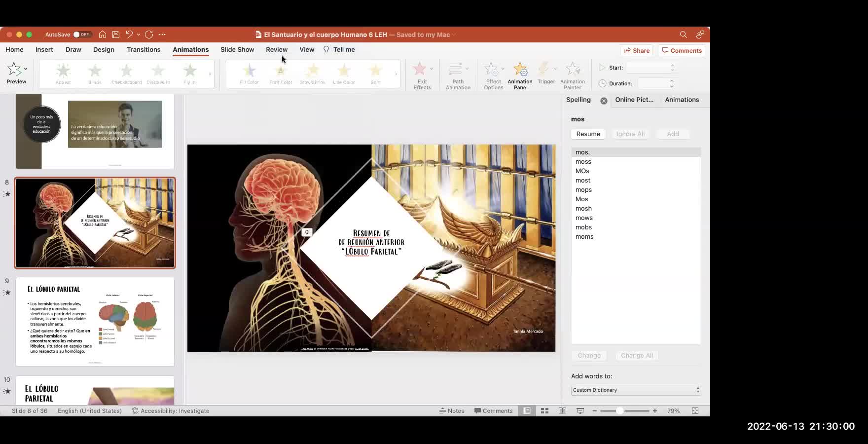Click the Fit slide to window icon
This screenshot has height=444, width=868.
point(695,410)
